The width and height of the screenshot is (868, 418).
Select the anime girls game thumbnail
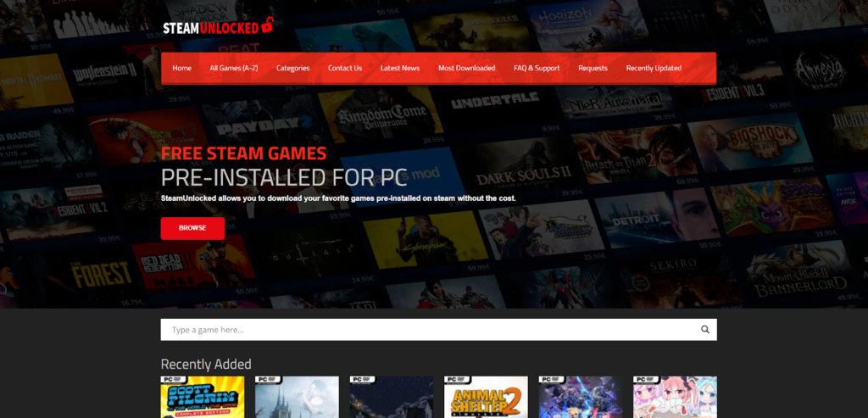(x=675, y=397)
